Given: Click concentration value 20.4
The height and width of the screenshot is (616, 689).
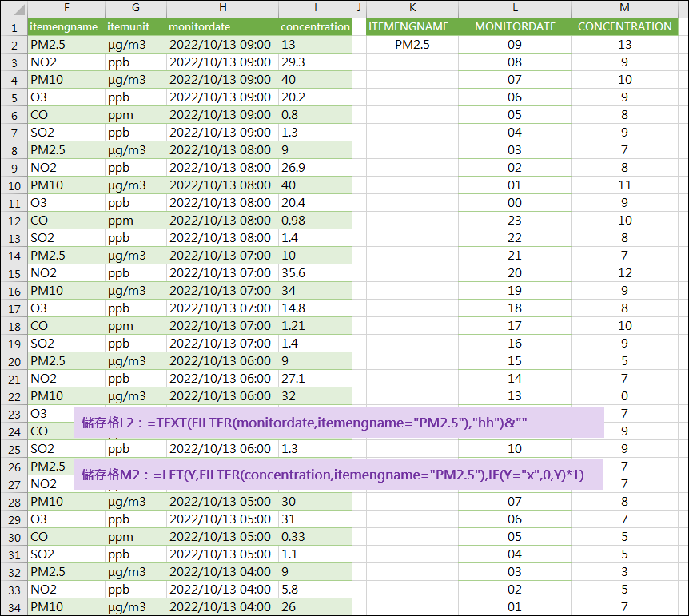Looking at the screenshot, I should 316,203.
